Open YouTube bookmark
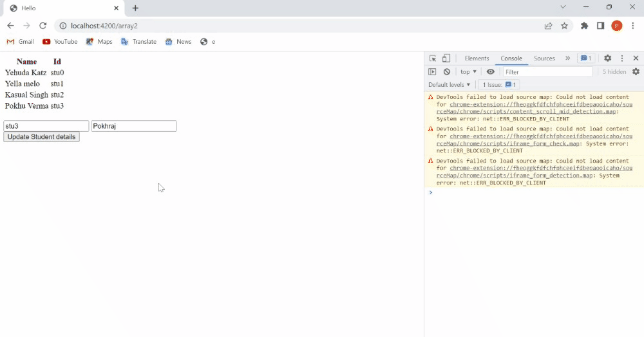This screenshot has width=644, height=337. (x=60, y=42)
